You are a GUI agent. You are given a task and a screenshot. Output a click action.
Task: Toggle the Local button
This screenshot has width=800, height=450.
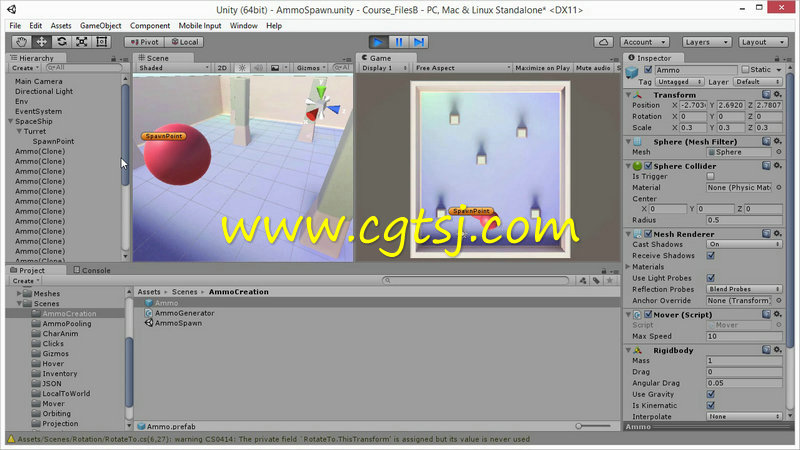pos(184,42)
